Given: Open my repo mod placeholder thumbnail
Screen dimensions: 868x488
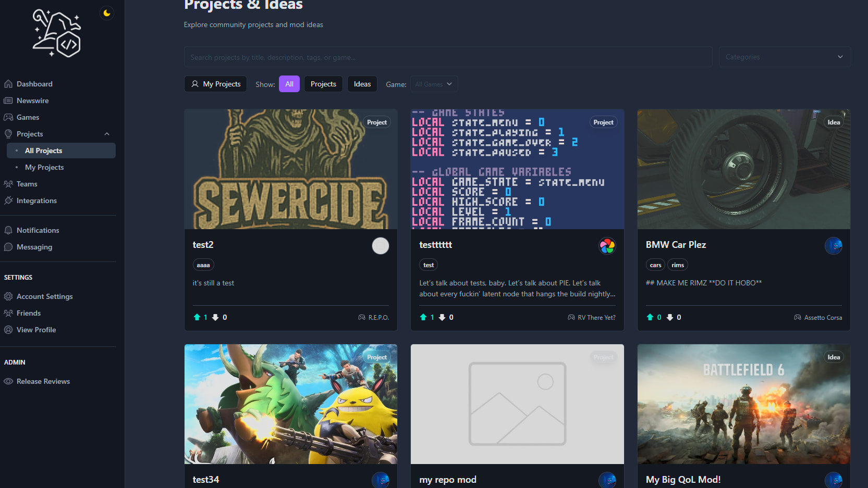Looking at the screenshot, I should pos(517,404).
